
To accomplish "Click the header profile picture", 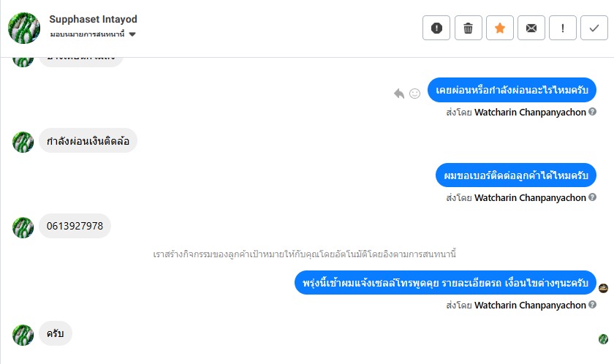I will (x=23, y=28).
